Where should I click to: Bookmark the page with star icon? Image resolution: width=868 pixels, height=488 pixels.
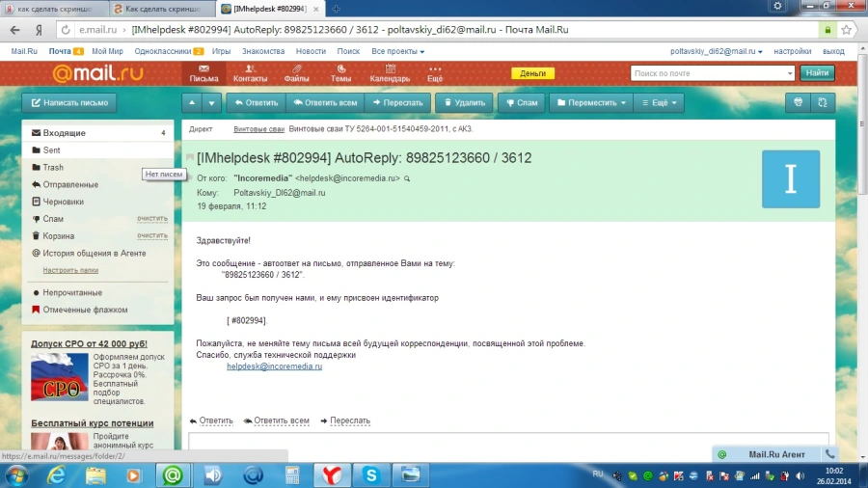[x=847, y=30]
